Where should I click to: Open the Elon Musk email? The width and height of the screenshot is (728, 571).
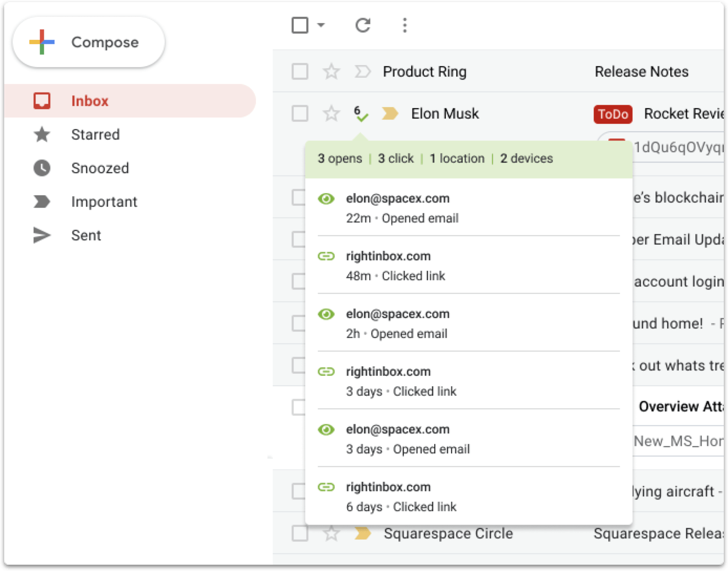(x=445, y=113)
